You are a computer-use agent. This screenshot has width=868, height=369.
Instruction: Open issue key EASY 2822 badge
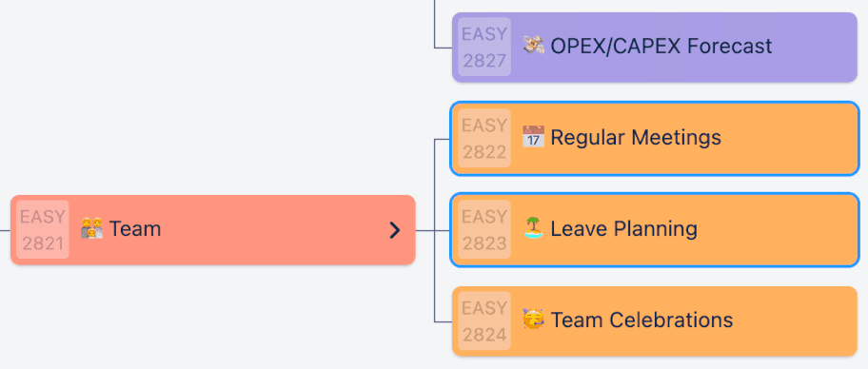(484, 138)
